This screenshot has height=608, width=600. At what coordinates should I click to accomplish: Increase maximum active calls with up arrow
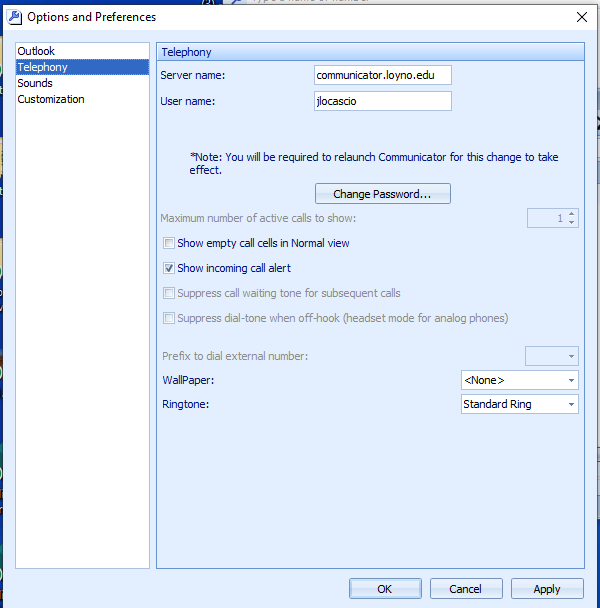click(x=571, y=213)
